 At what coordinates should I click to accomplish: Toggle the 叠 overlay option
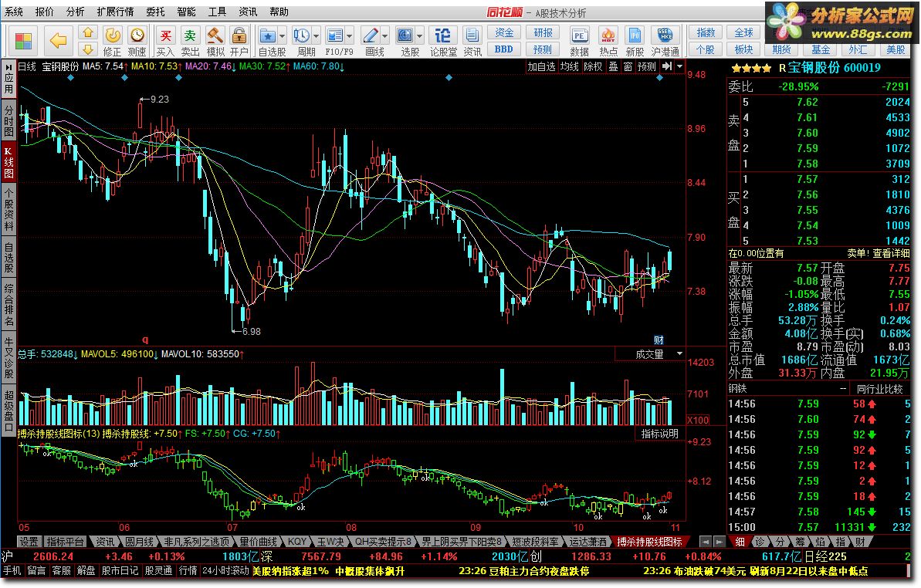click(613, 66)
